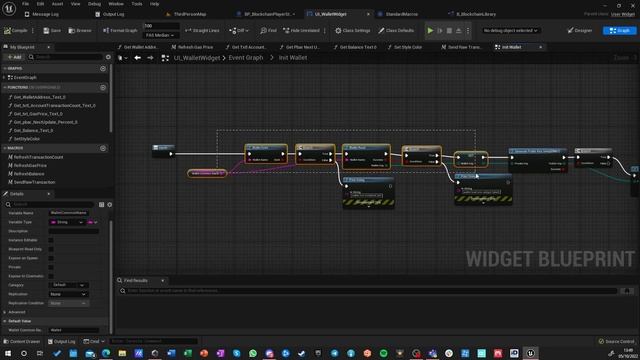Click Browse in the toolbar
The height and width of the screenshot is (360, 640).
point(80,31)
